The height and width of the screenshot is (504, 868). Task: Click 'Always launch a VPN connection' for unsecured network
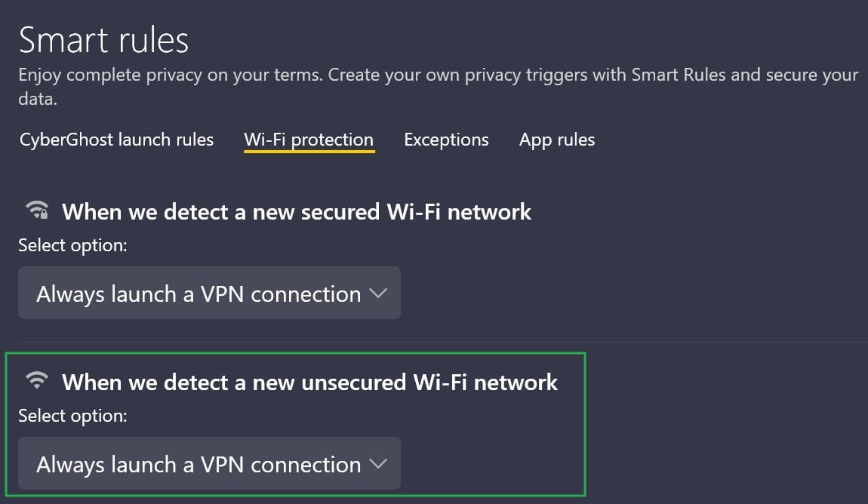pyautogui.click(x=199, y=464)
